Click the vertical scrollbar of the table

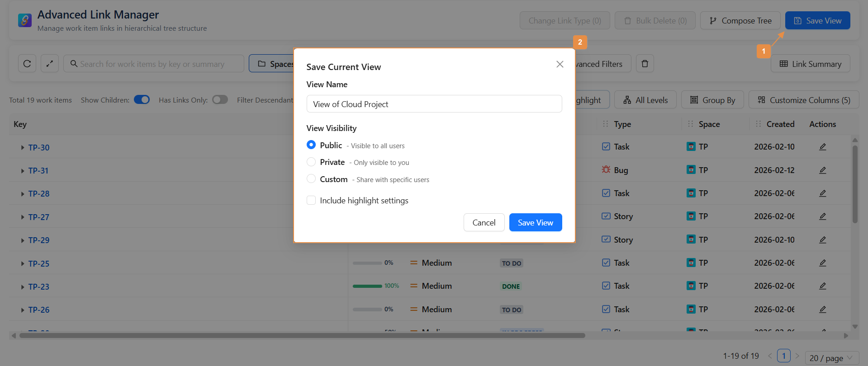coord(855,184)
